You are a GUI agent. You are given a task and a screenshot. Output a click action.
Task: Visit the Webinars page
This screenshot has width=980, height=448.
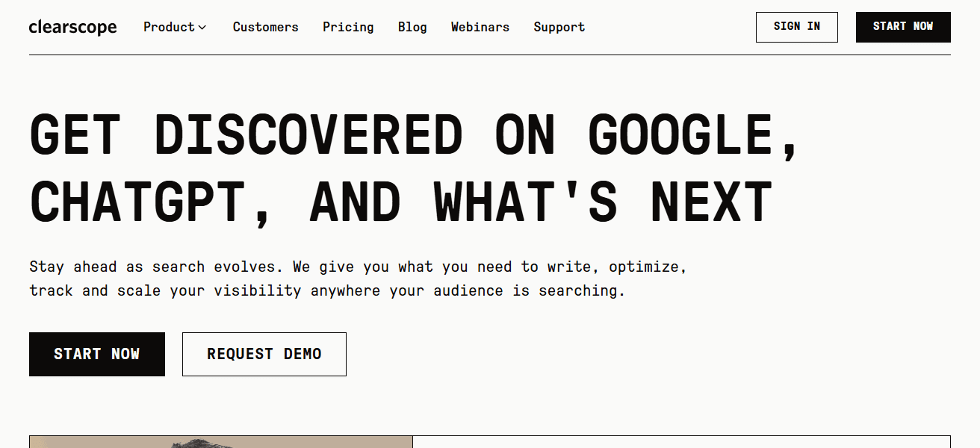(x=480, y=27)
